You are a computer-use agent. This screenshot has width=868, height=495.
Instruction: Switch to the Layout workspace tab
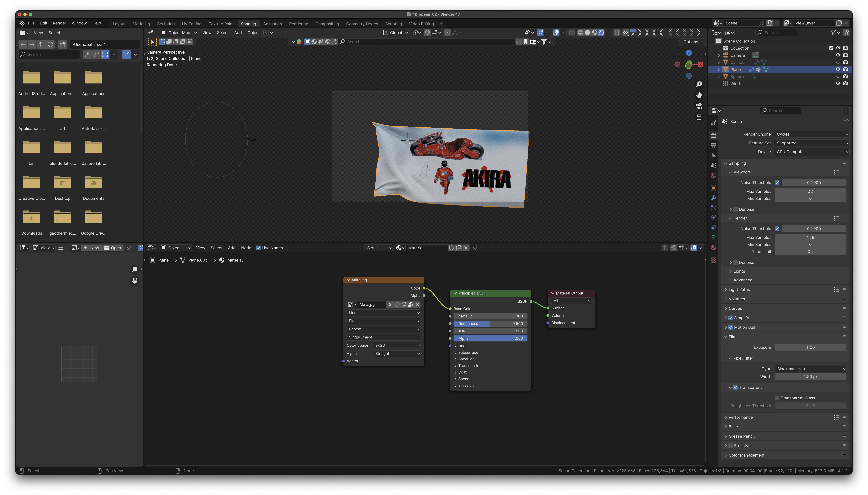point(119,24)
